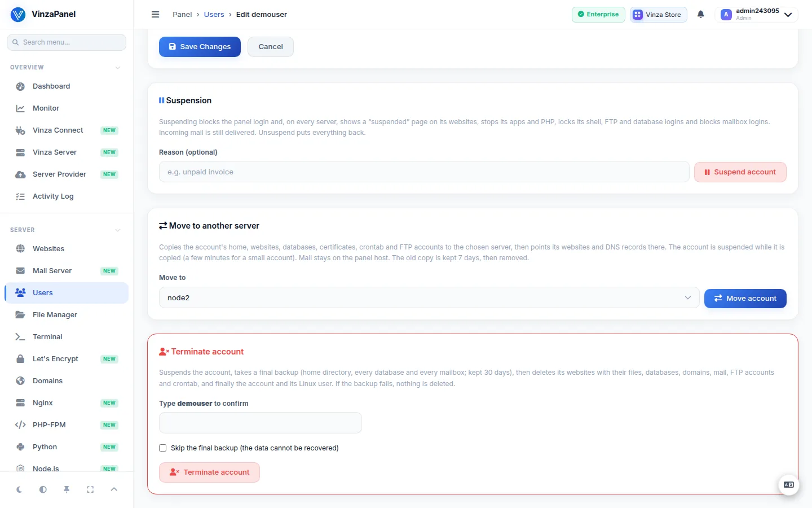Screen dimensions: 812x508
Task: Click the Python logo icon
Action: click(x=20, y=447)
